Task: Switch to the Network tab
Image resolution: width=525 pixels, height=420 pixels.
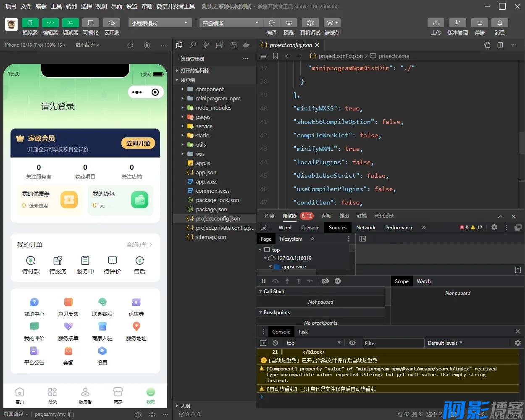Action: (x=366, y=227)
